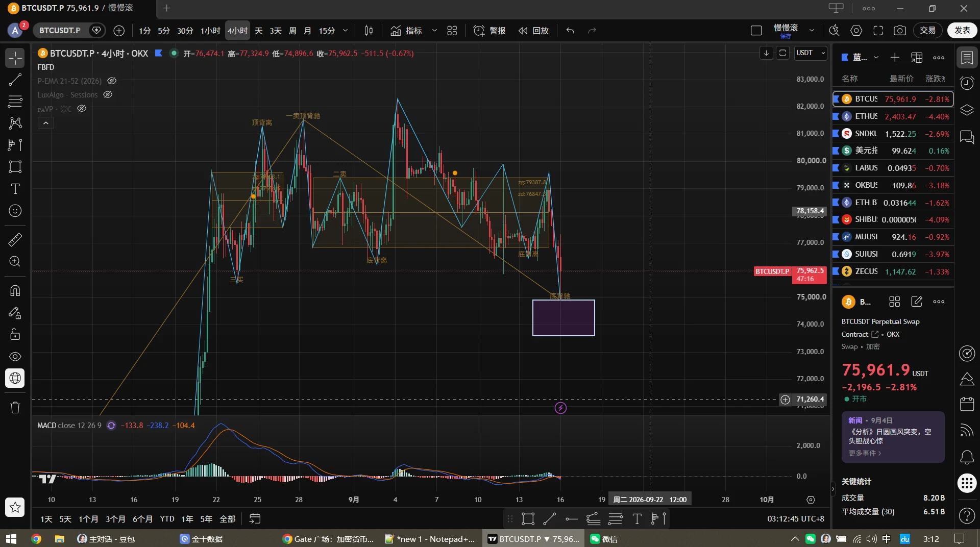Screen dimensions: 980x547
Task: Start bar replay mode
Action: (533, 31)
